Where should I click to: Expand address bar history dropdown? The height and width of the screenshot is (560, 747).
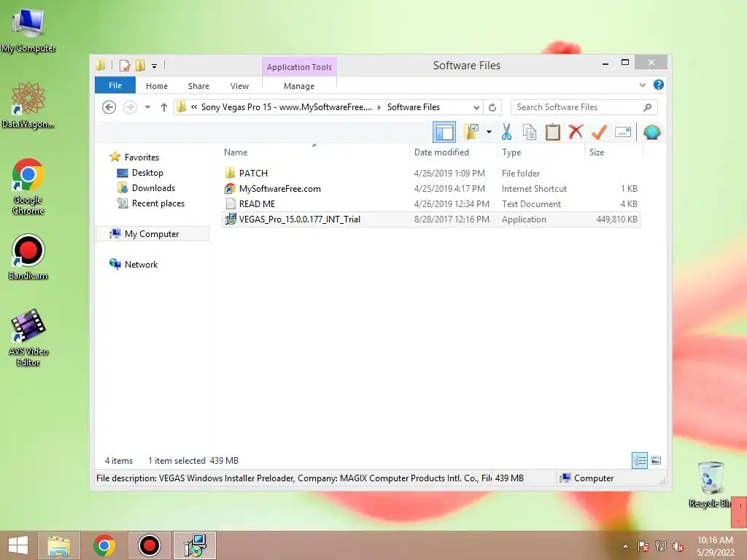point(476,108)
